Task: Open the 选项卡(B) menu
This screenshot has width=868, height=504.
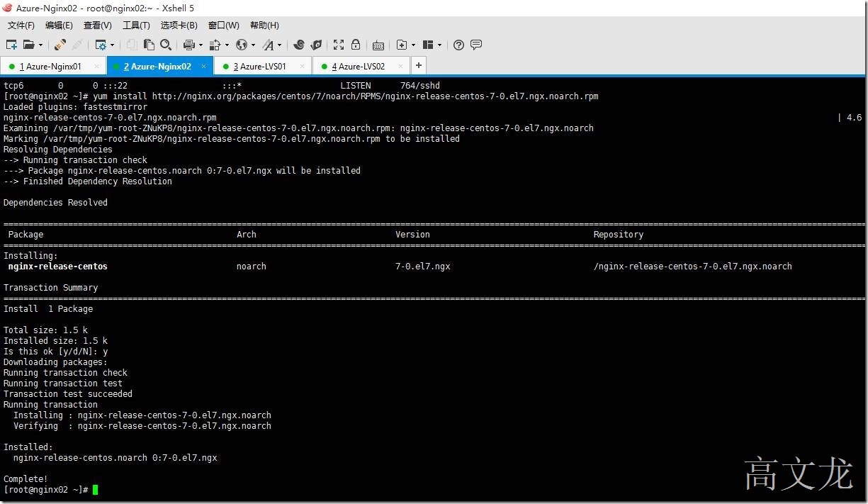Action: [x=179, y=26]
